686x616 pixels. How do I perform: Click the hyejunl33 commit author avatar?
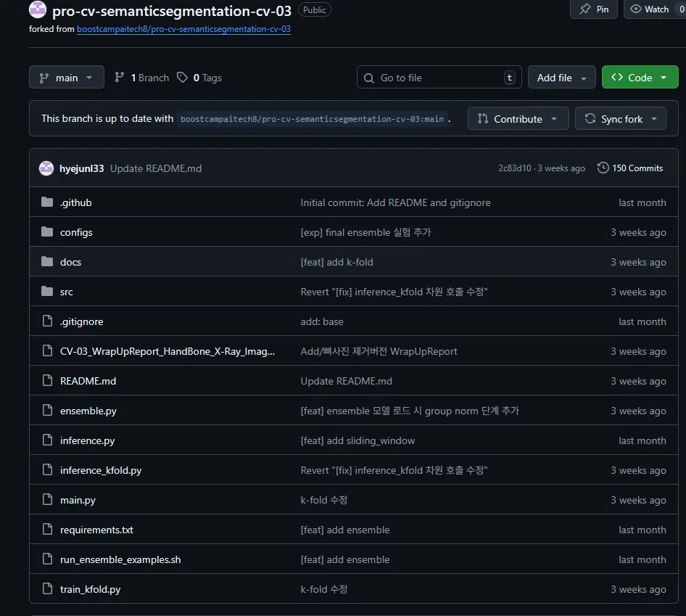[46, 168]
